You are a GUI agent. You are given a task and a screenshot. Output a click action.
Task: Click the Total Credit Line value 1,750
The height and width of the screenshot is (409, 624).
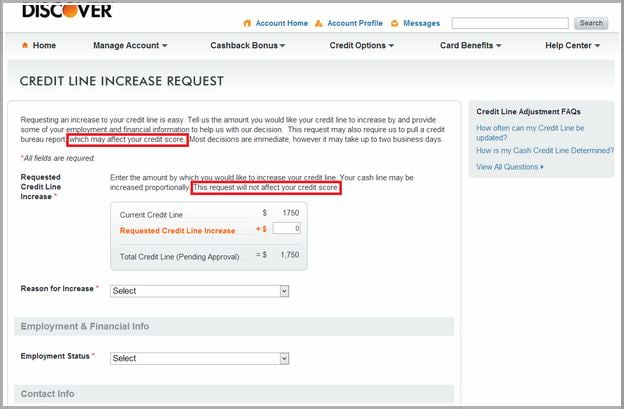[290, 255]
